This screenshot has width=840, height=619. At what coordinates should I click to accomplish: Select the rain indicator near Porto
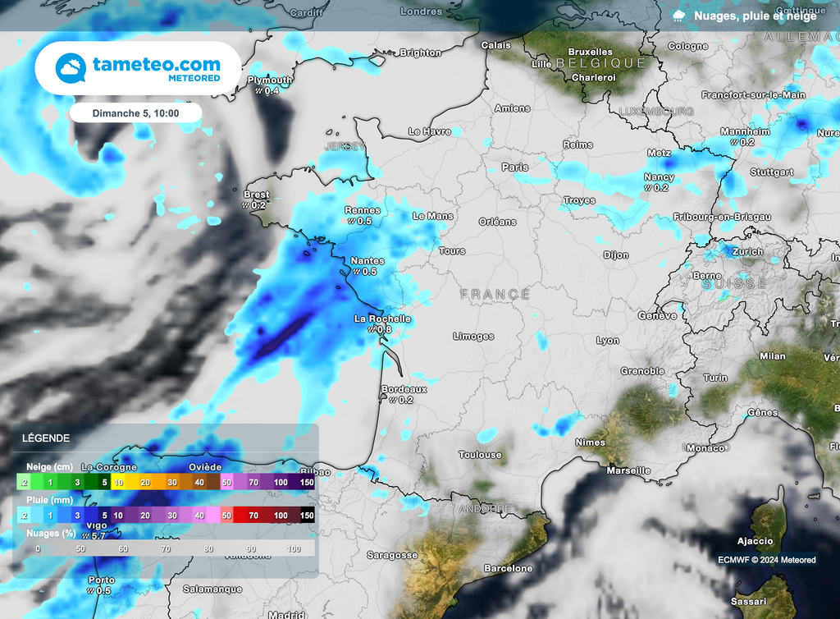tap(90, 589)
